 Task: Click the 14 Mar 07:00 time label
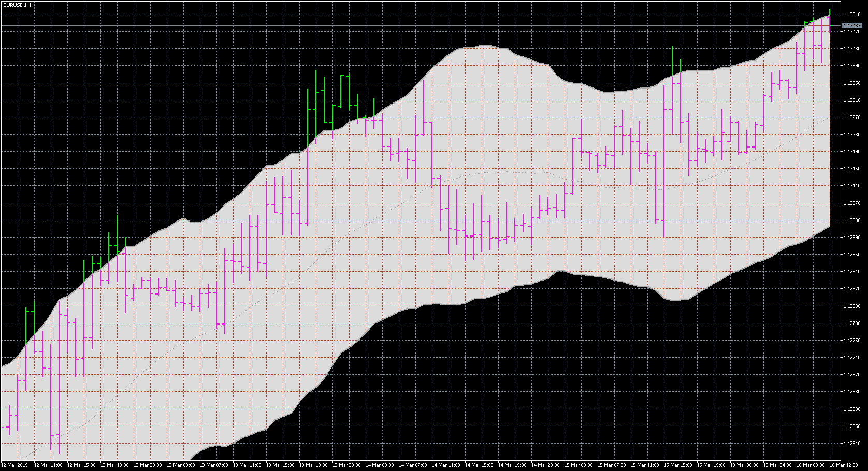[x=413, y=465]
